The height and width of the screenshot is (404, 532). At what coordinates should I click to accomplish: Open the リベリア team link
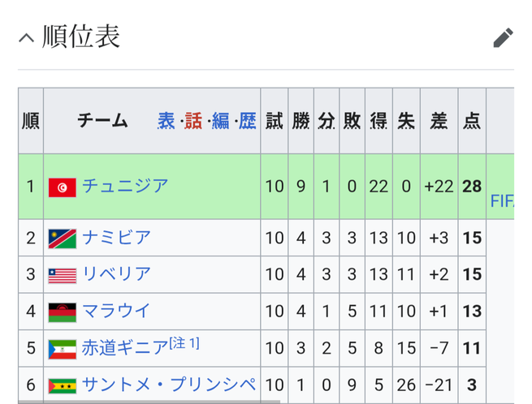116,274
